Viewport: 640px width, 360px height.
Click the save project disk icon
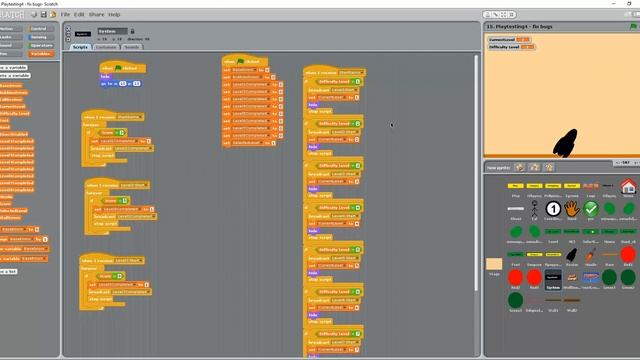click(44, 14)
